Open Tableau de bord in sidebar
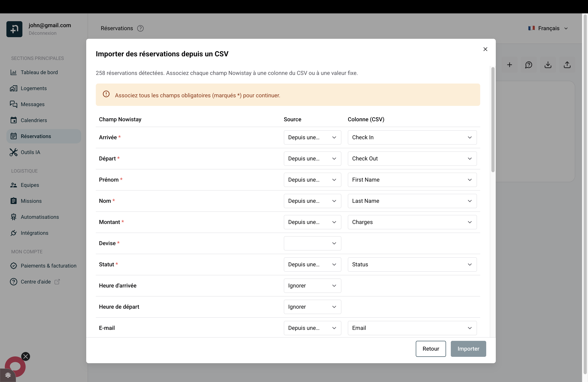588x382 pixels. (x=44, y=72)
